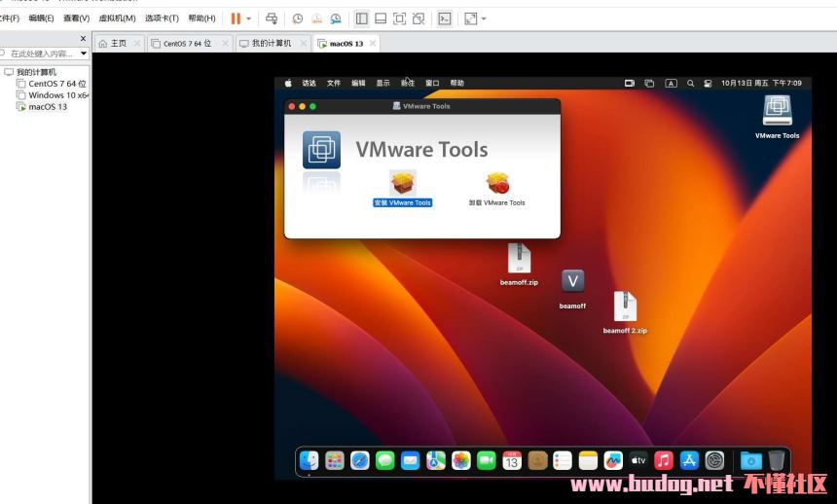Open the 文件 menu in macOS menu bar
This screenshot has width=837, height=504.
[334, 83]
